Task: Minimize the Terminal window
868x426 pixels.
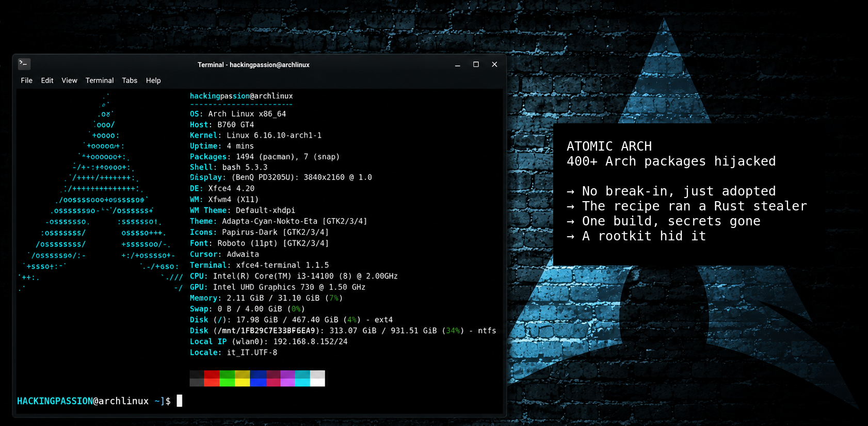Action: click(x=457, y=64)
